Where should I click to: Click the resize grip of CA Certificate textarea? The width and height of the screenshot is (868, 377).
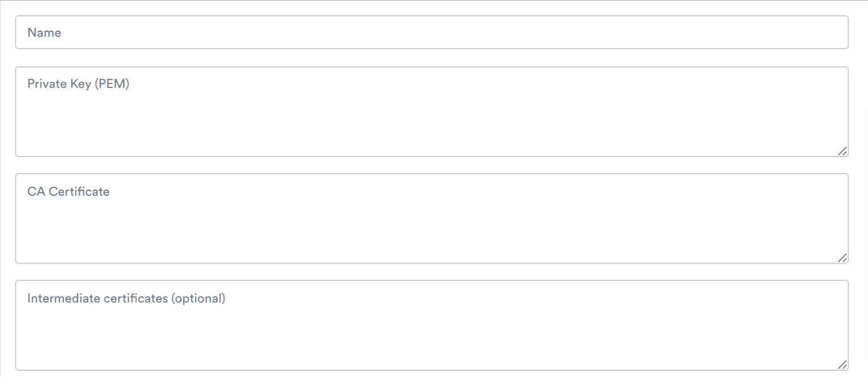pyautogui.click(x=842, y=258)
